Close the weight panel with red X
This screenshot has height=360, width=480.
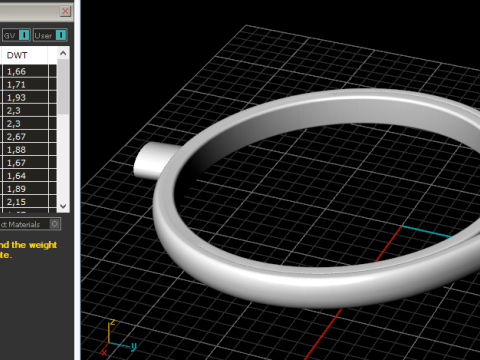tap(65, 11)
